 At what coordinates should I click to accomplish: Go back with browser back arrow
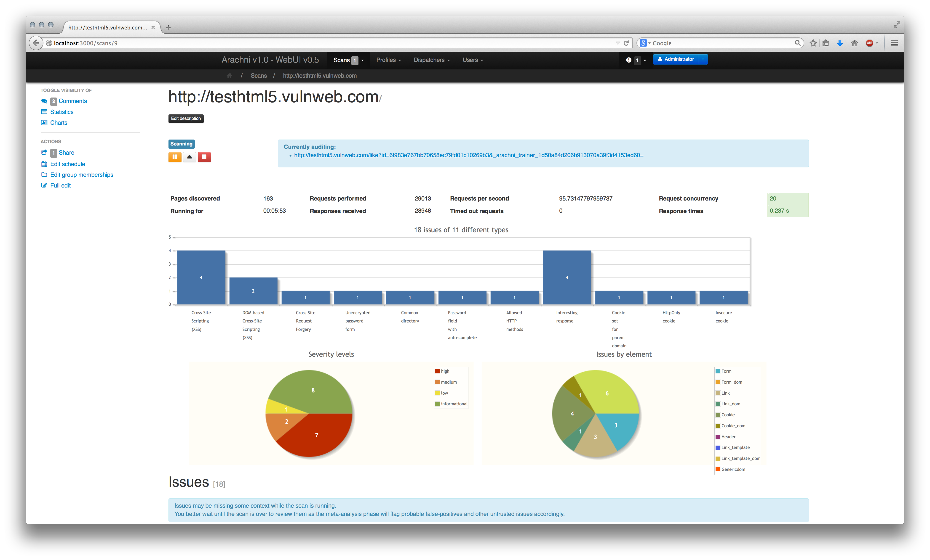(x=36, y=43)
